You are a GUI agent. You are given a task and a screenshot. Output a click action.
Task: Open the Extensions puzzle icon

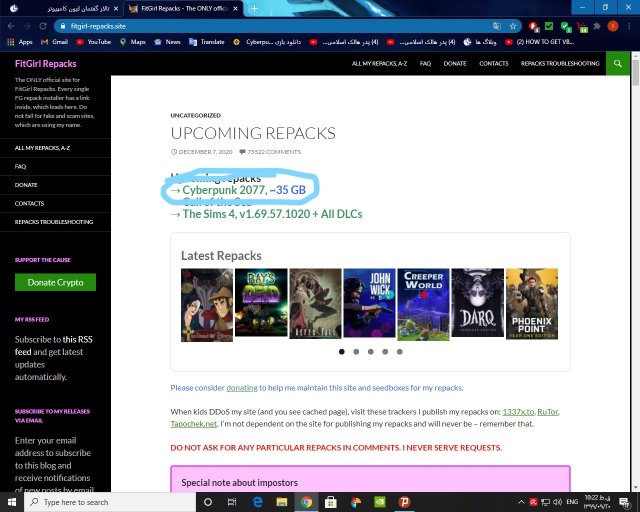tap(597, 26)
